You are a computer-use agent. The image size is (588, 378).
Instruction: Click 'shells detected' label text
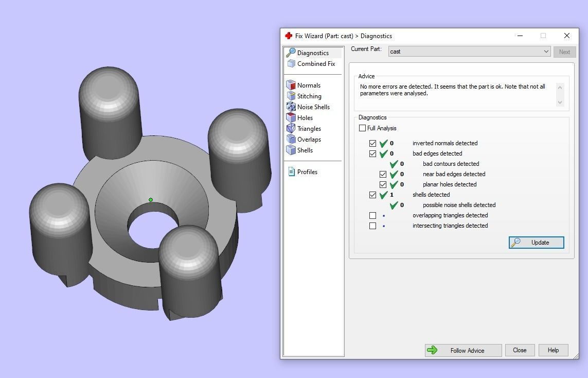431,195
